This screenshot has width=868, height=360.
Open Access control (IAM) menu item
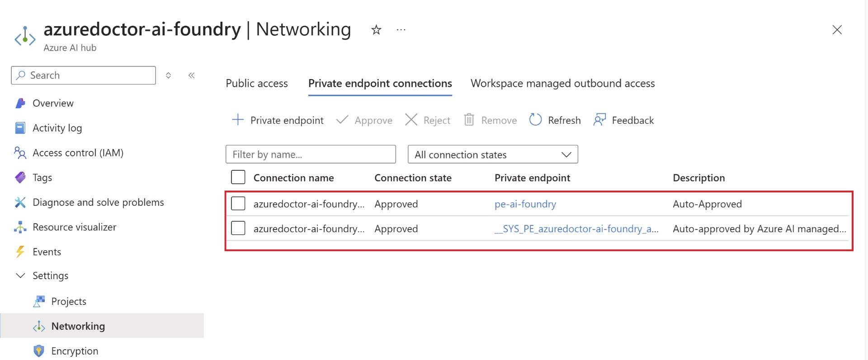point(78,153)
